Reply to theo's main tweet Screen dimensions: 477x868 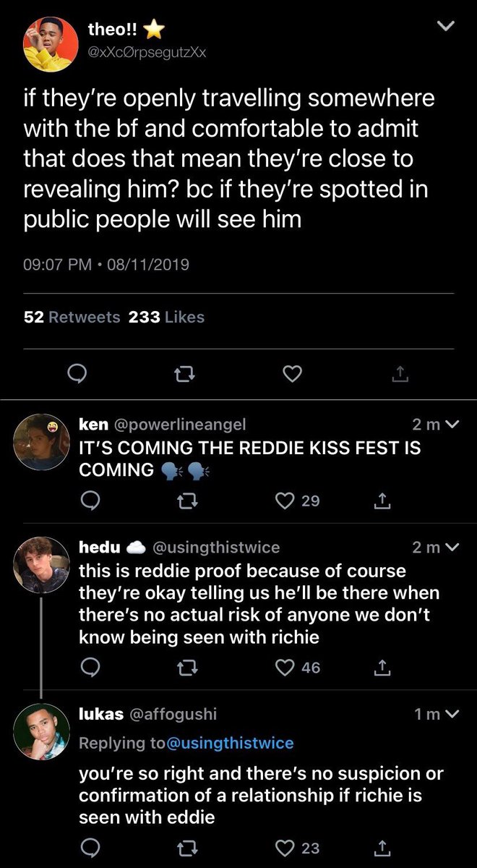click(77, 373)
